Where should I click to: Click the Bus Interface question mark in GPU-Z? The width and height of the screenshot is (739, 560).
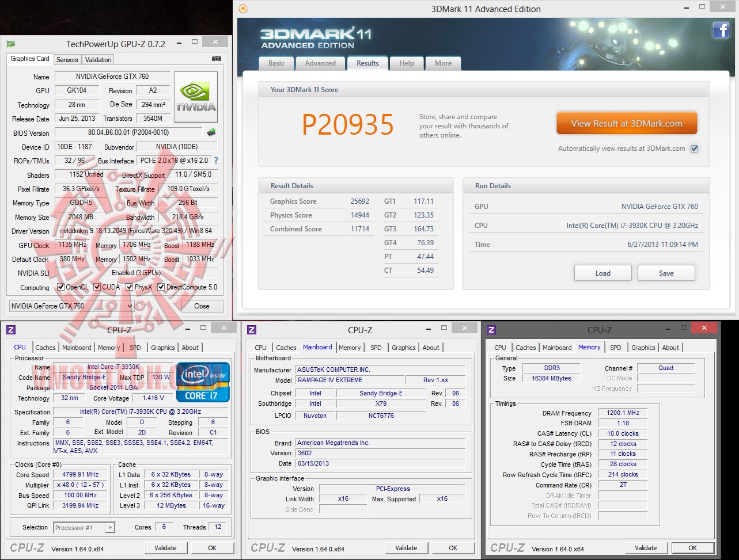click(x=216, y=161)
